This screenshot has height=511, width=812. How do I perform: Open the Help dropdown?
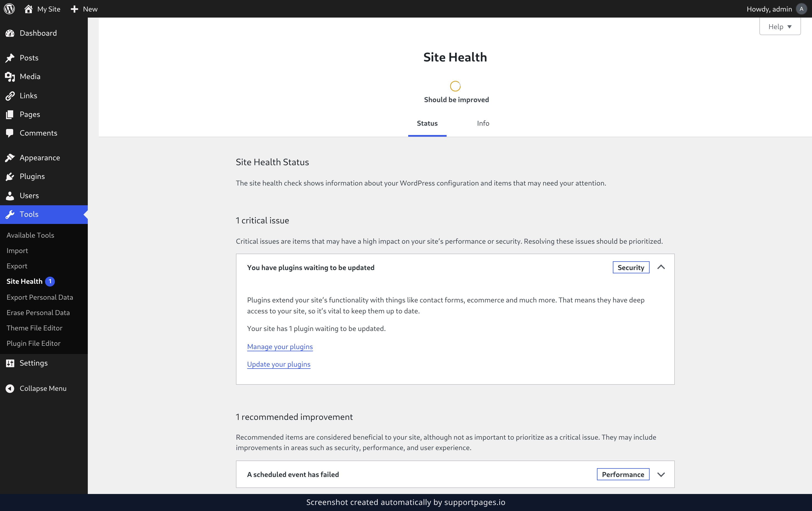(780, 26)
